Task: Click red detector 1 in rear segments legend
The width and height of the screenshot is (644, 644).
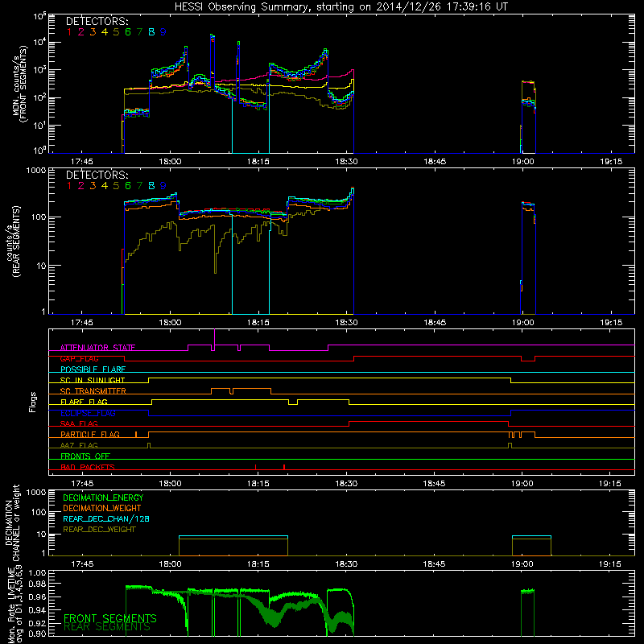Action: pos(69,186)
